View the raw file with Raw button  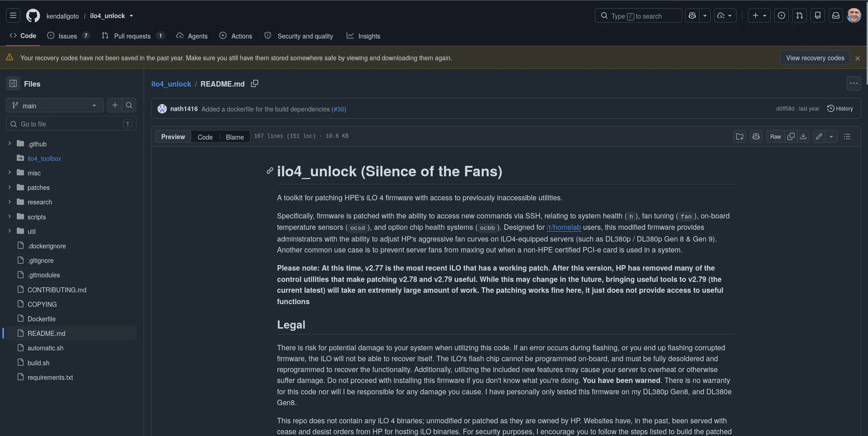[776, 136]
